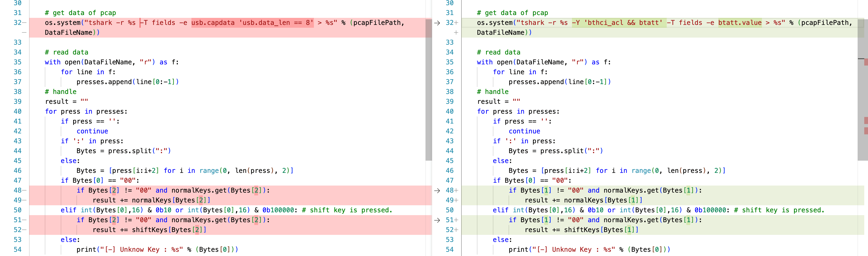Click 'continue' keyword in left pane
868x256 pixels.
92,131
